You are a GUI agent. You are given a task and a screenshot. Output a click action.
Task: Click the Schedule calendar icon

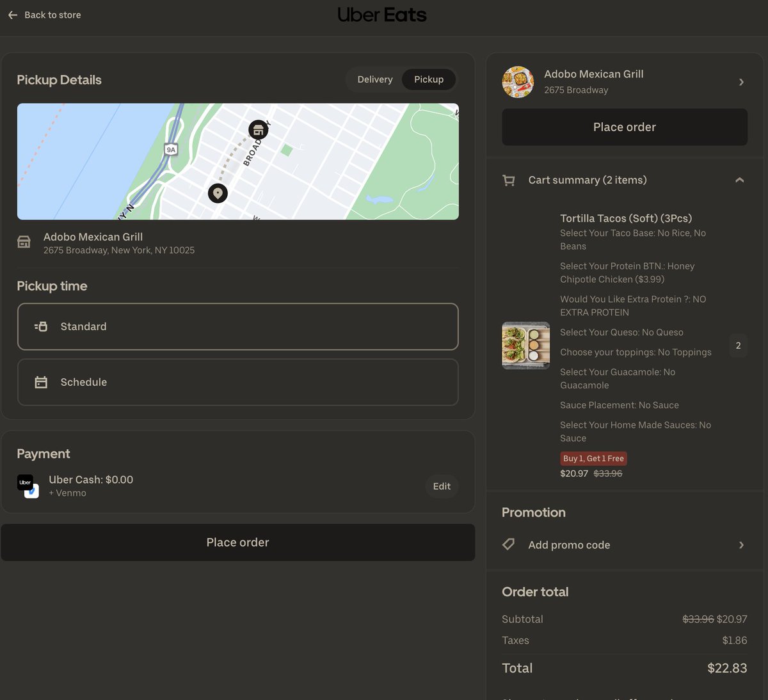click(x=41, y=382)
